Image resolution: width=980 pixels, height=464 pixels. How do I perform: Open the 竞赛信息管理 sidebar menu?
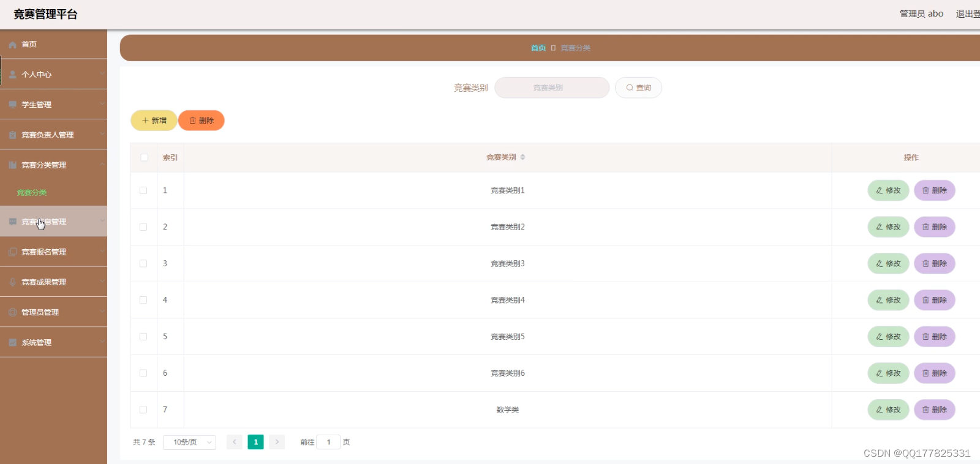[53, 222]
